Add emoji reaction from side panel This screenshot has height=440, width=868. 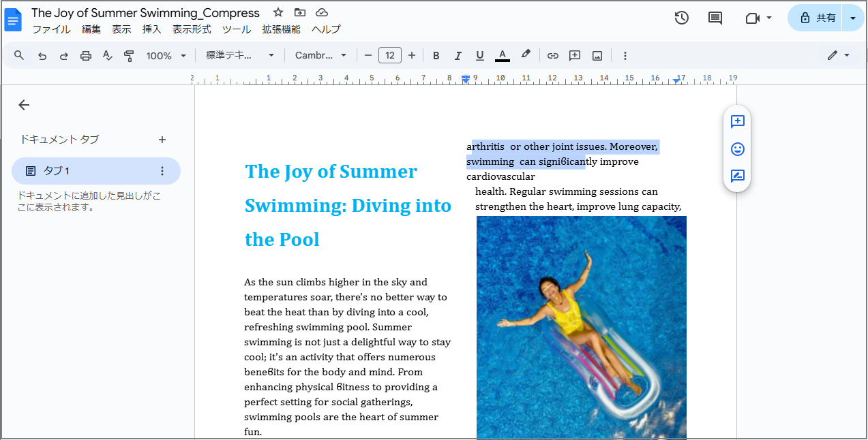pos(737,149)
